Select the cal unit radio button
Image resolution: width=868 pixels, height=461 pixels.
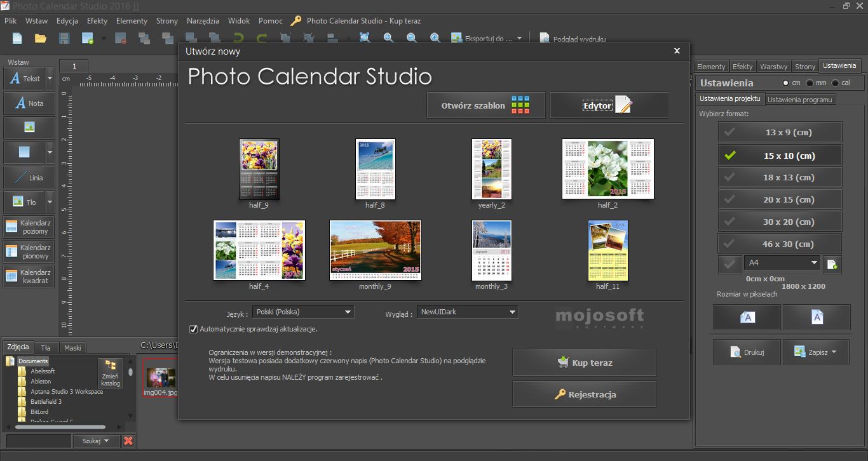tap(835, 83)
